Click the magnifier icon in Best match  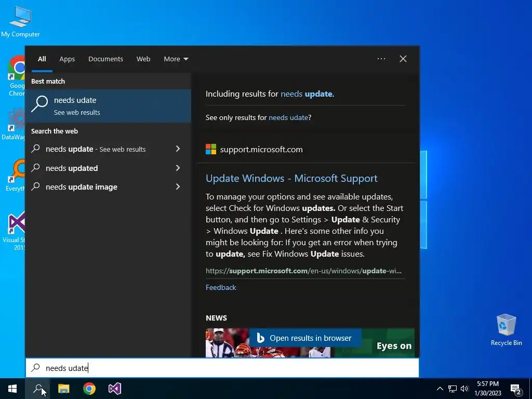39,104
